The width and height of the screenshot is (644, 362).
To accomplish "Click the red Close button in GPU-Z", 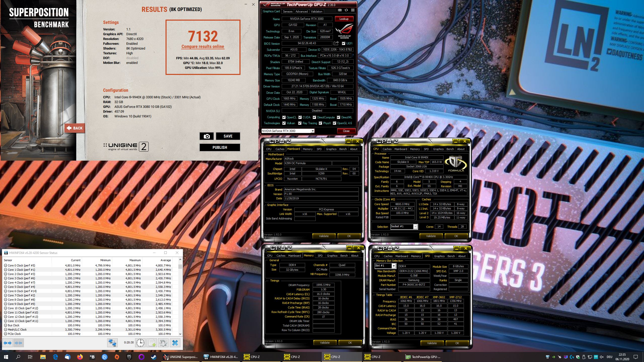I will pyautogui.click(x=346, y=131).
